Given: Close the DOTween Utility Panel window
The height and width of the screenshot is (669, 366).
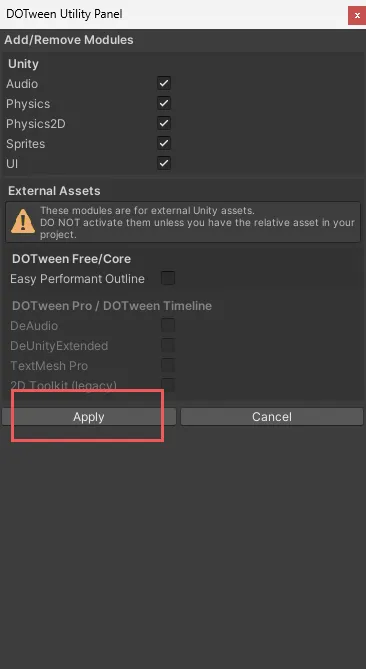Looking at the screenshot, I should (x=357, y=15).
